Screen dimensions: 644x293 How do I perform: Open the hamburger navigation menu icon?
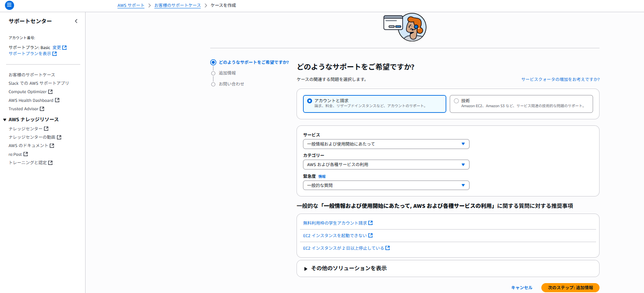click(10, 5)
